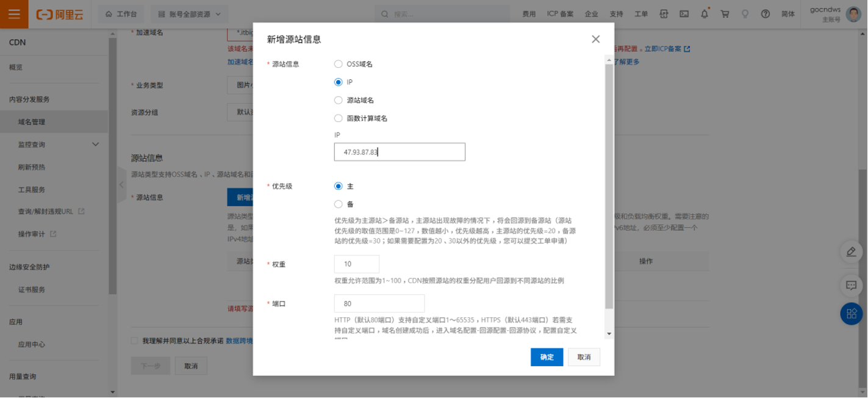The image size is (868, 398).
Task: Click the 用量查询 sidebar heading
Action: pyautogui.click(x=23, y=377)
